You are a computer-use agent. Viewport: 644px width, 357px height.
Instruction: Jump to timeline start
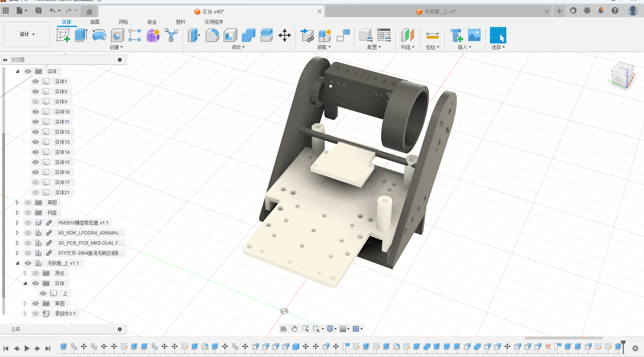click(x=6, y=348)
